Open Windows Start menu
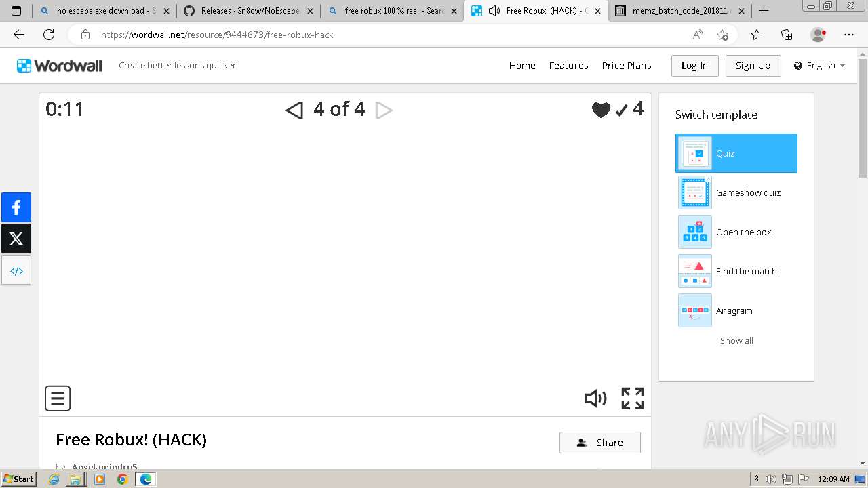Image resolution: width=868 pixels, height=488 pixels. coord(19,479)
